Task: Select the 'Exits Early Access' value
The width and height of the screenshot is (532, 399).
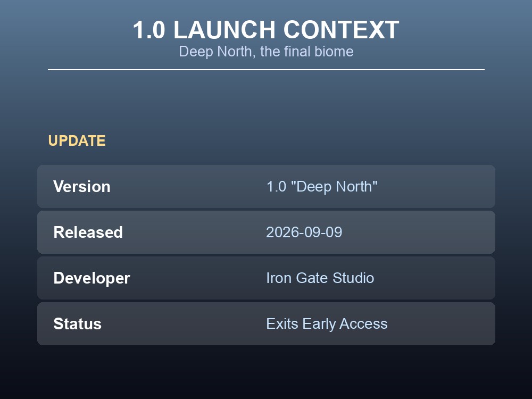Action: 327,324
